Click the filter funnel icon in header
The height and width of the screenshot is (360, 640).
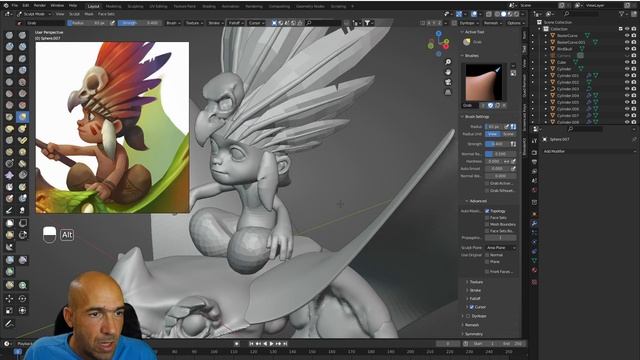(367, 23)
